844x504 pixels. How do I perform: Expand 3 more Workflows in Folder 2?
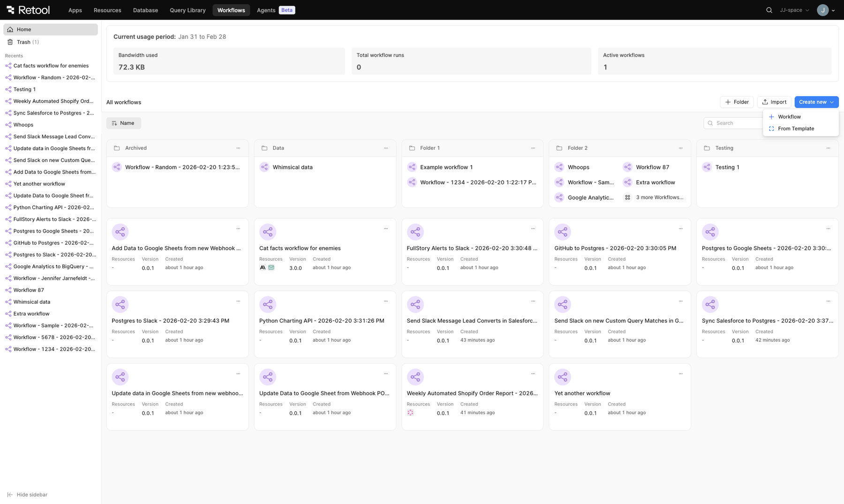(x=659, y=197)
